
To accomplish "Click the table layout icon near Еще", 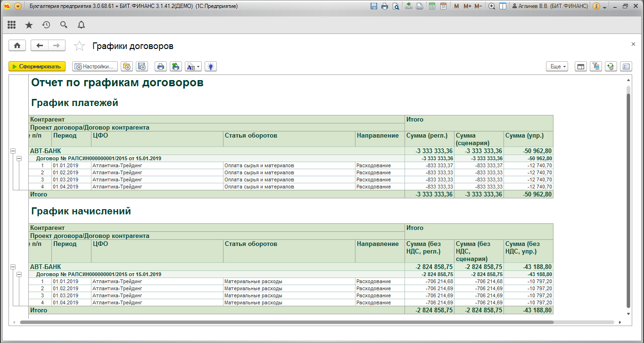I will point(581,66).
